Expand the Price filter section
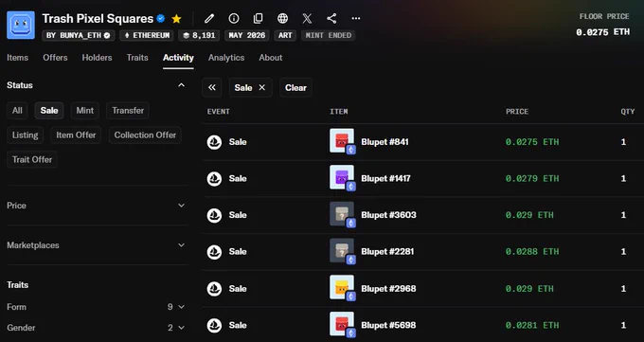Screen dimensions: 644x342 tap(181, 206)
